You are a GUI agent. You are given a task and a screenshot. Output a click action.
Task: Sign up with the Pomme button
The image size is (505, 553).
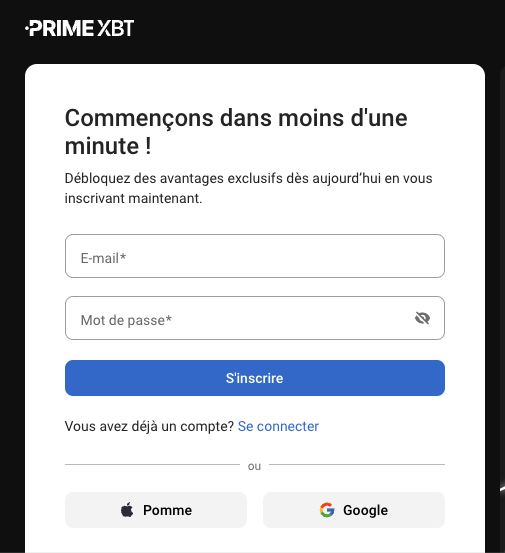[x=156, y=510]
